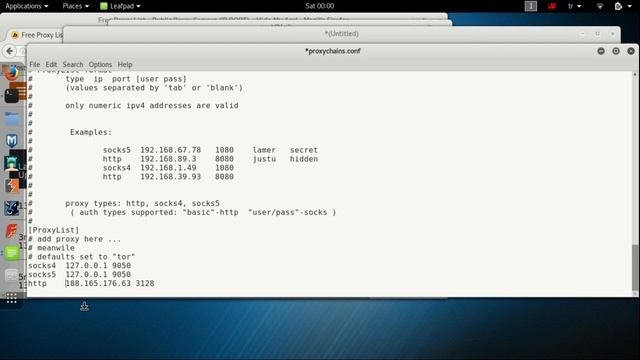Click the Leafpad vertical scrollbar thumb
This screenshot has width=640, height=360.
(x=635, y=267)
